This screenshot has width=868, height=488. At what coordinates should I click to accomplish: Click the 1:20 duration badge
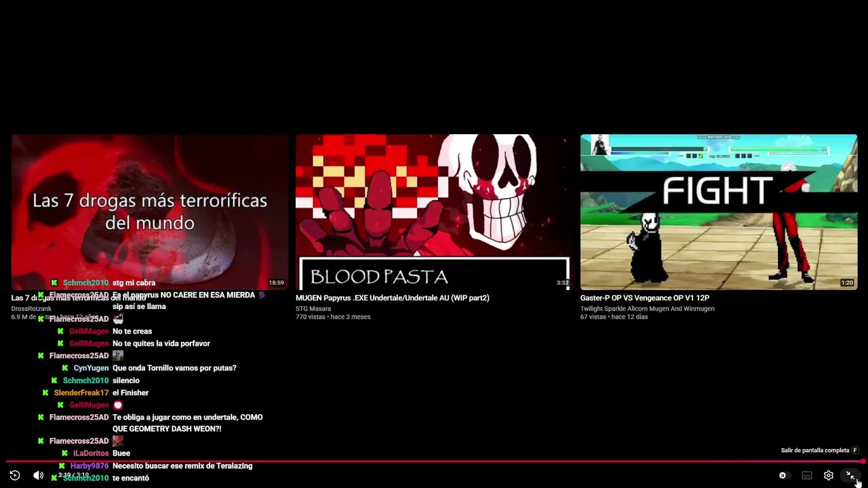point(847,283)
